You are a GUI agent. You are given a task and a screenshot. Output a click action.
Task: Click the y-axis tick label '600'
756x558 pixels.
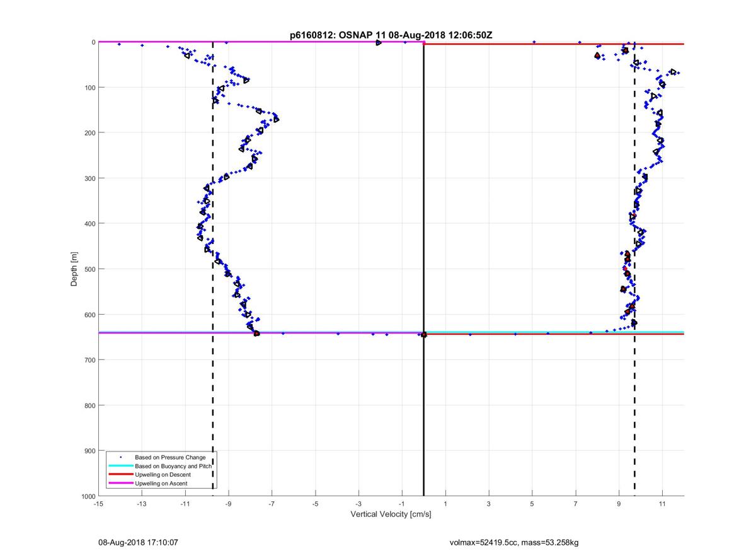coord(89,315)
